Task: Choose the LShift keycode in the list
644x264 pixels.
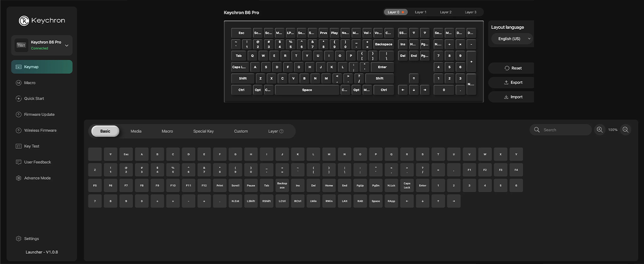Action: click(x=251, y=201)
